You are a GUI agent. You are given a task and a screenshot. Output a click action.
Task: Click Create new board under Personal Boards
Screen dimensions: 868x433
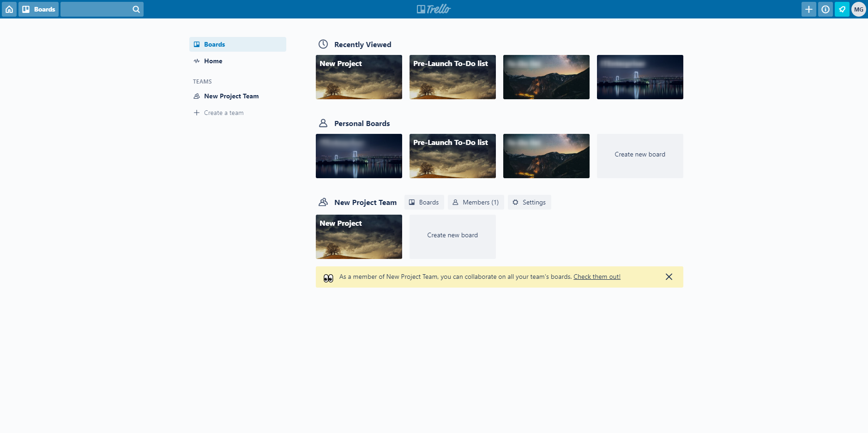(x=640, y=156)
